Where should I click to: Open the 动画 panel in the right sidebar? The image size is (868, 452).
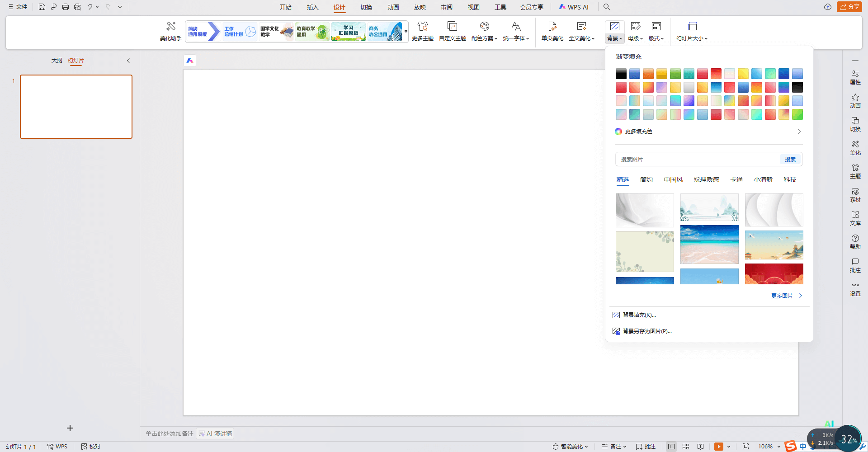click(x=855, y=101)
